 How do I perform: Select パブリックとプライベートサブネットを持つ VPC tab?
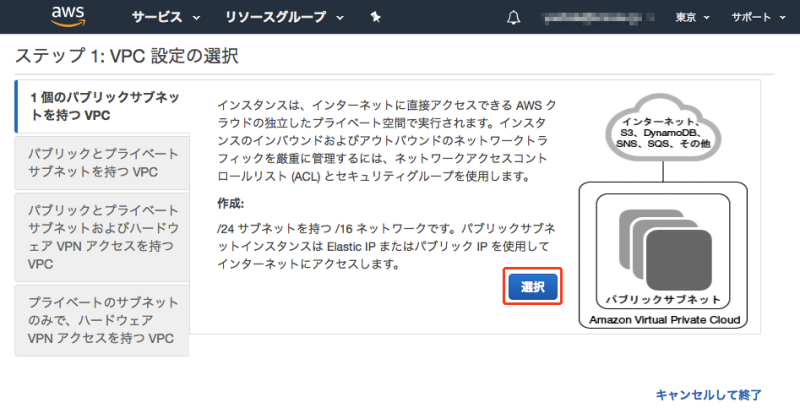102,163
